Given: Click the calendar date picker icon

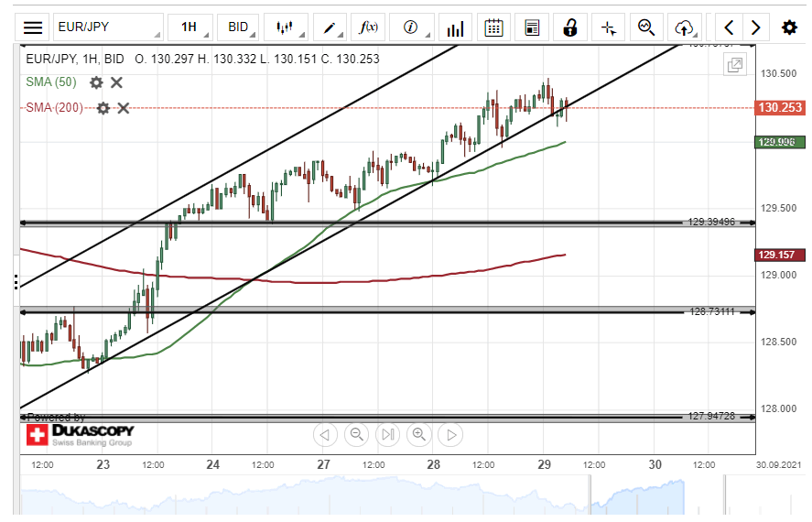Looking at the screenshot, I should point(493,27).
